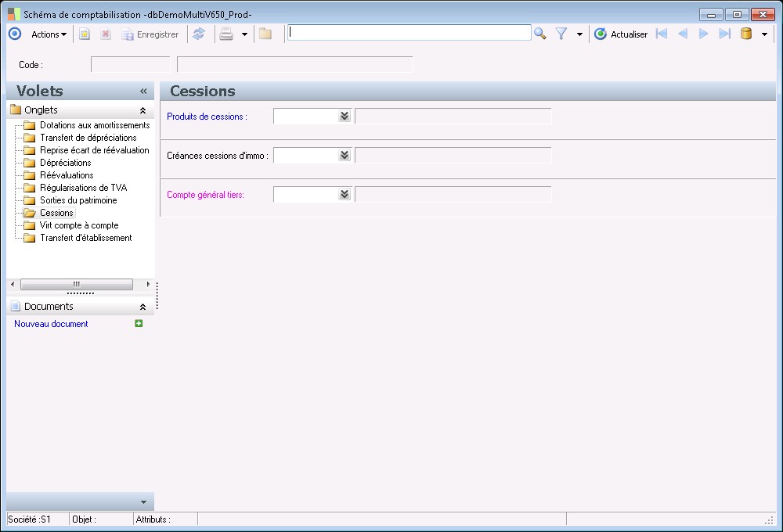783x532 pixels.
Task: Click the printer icon
Action: (x=226, y=34)
